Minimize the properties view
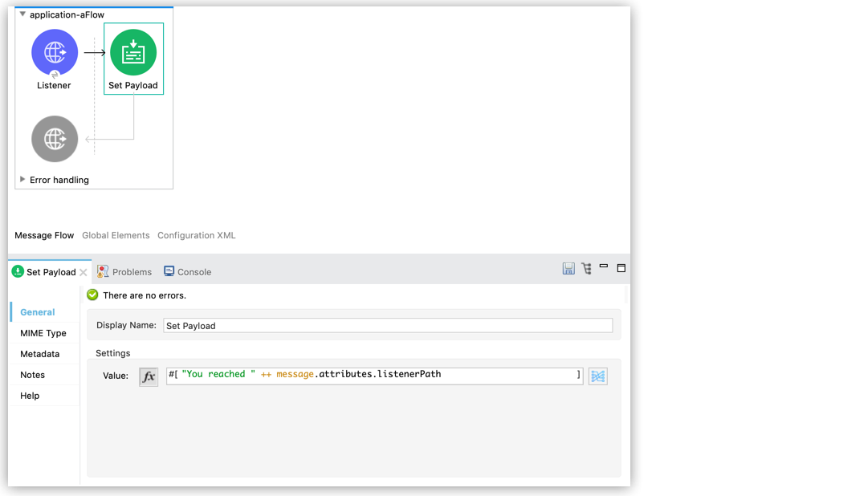The image size is (868, 496). (604, 268)
